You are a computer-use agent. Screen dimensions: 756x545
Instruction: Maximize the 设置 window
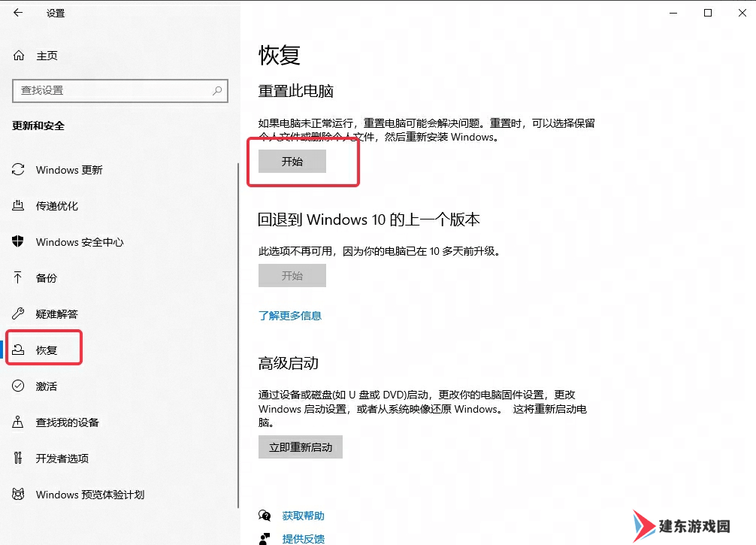point(708,13)
